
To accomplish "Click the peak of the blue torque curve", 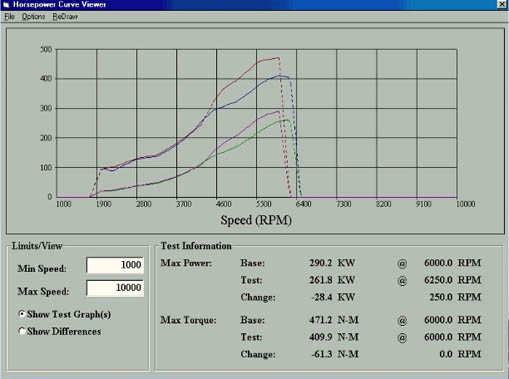I will click(x=280, y=76).
